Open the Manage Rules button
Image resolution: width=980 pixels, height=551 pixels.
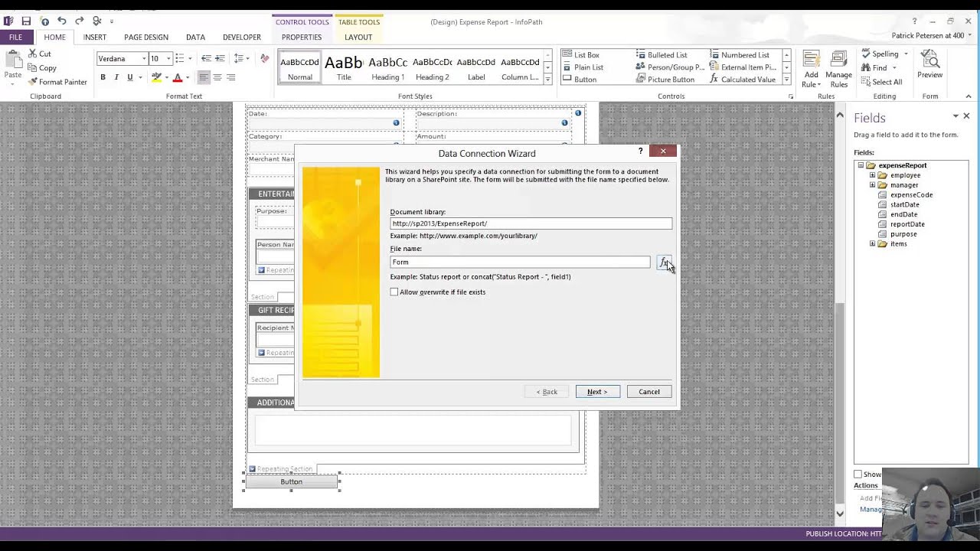838,69
